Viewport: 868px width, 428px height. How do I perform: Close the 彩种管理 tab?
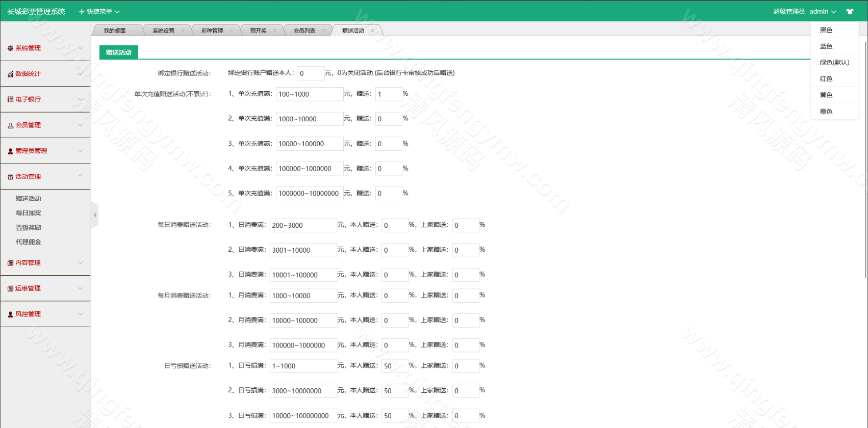pos(232,31)
